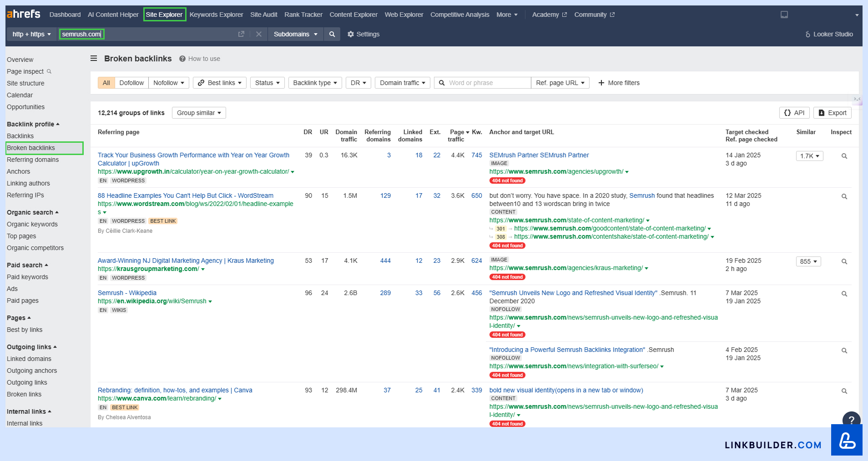
Task: Clear the URL with the X icon
Action: pos(258,34)
